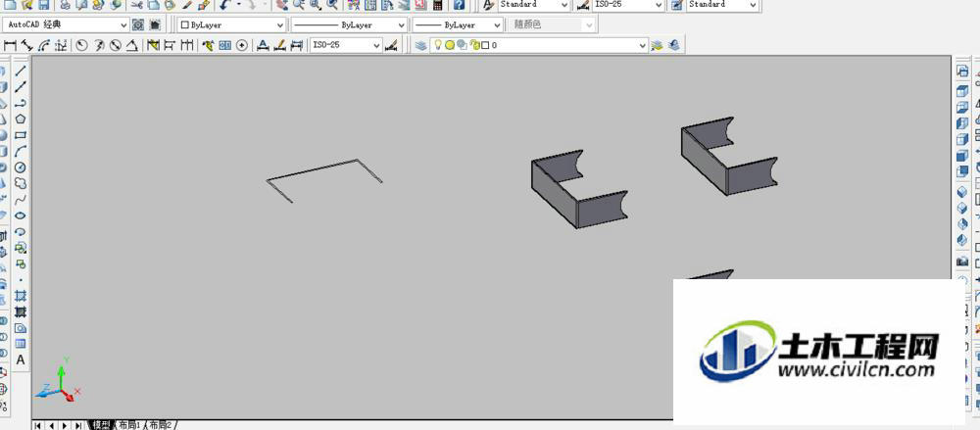Viewport: 980px width, 430px height.
Task: Open the Standard table style dropdown
Action: [x=722, y=5]
